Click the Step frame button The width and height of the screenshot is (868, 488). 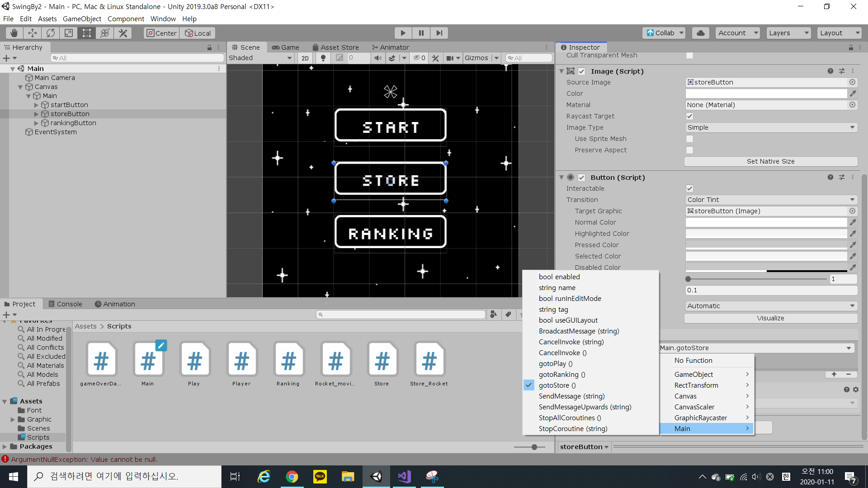pyautogui.click(x=439, y=33)
